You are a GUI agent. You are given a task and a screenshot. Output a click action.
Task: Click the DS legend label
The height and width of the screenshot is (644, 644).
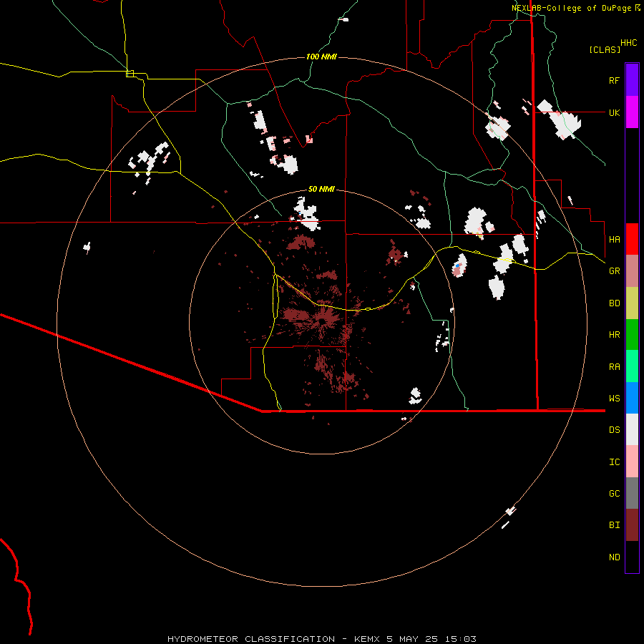[614, 430]
